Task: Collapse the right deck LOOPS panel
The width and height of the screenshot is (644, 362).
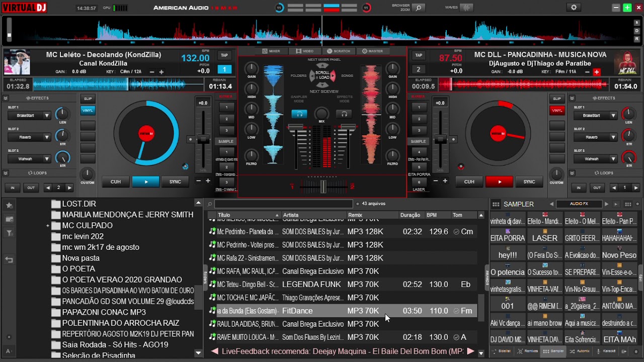Action: tap(572, 173)
